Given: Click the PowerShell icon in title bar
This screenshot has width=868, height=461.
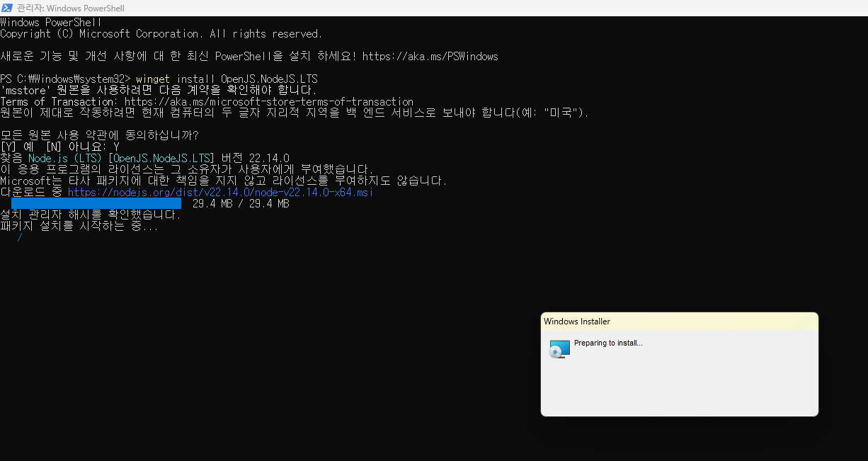Looking at the screenshot, I should point(7,8).
